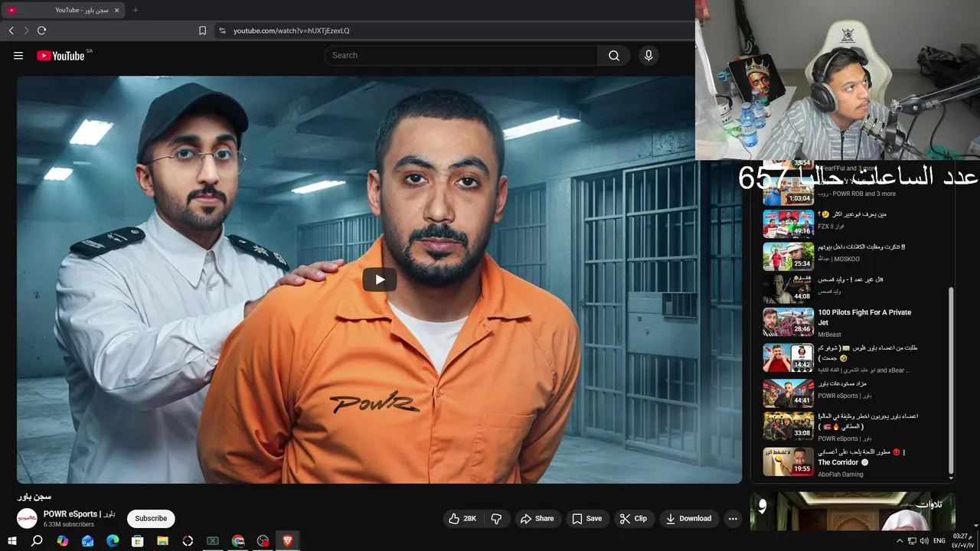The height and width of the screenshot is (551, 980).
Task: Open Windows taskbar search
Action: [x=37, y=541]
